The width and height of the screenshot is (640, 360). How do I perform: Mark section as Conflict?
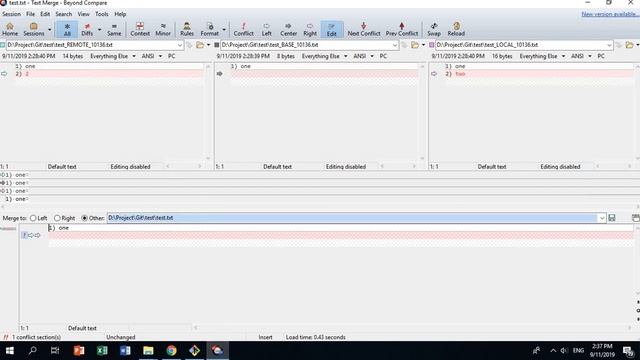pyautogui.click(x=243, y=29)
